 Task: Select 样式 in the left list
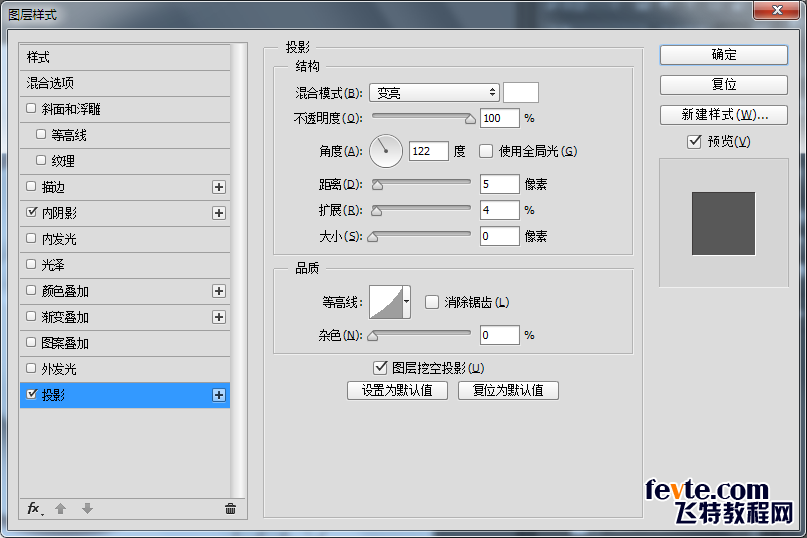click(x=125, y=57)
